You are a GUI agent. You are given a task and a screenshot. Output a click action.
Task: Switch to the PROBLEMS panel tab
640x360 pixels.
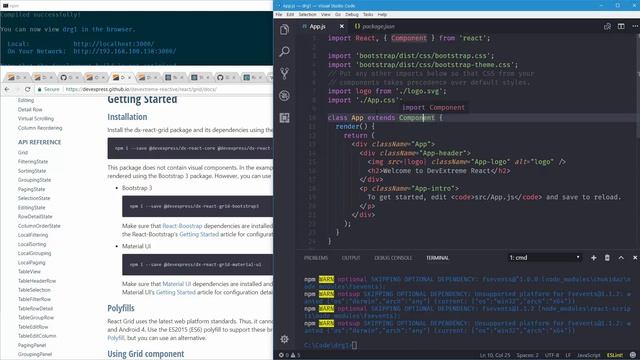316,258
